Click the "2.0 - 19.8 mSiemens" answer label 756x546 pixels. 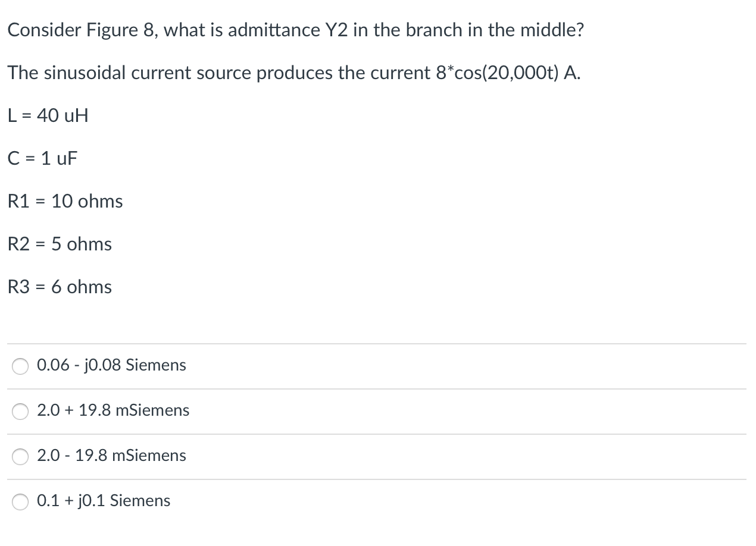[x=111, y=456]
